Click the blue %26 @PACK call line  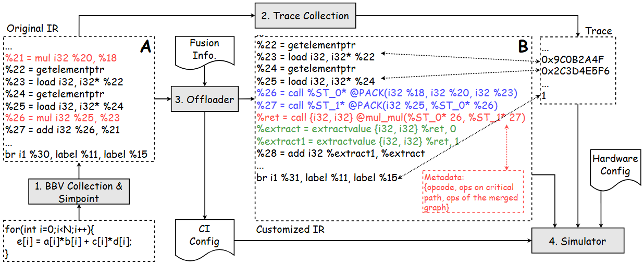(x=386, y=93)
